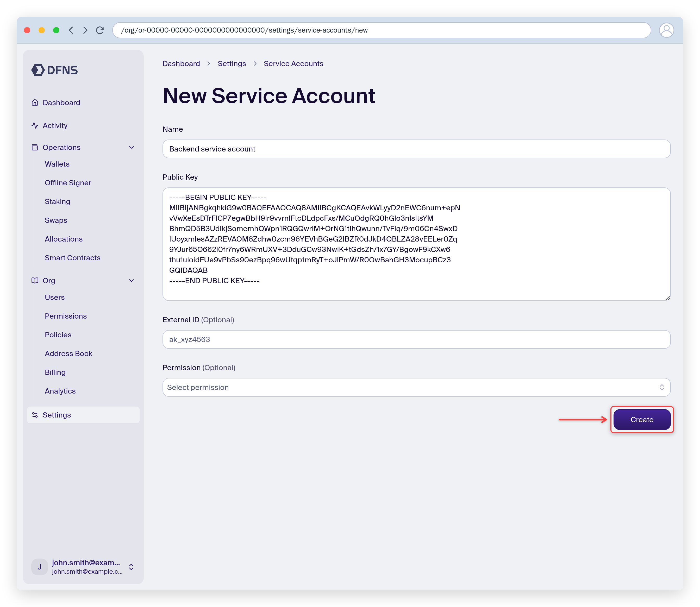Collapse the Org section chevron
The width and height of the screenshot is (700, 607).
point(132,281)
